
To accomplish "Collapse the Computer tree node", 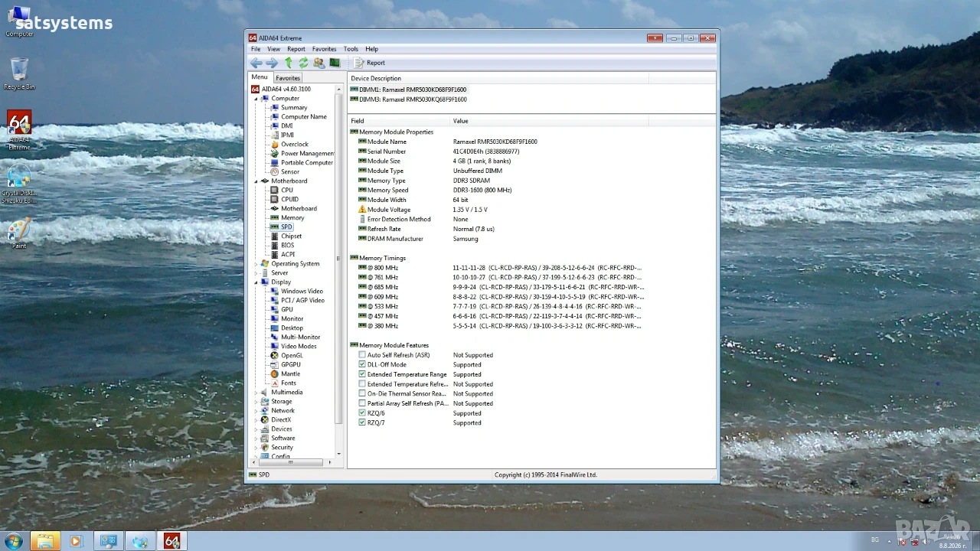I will 256,99.
